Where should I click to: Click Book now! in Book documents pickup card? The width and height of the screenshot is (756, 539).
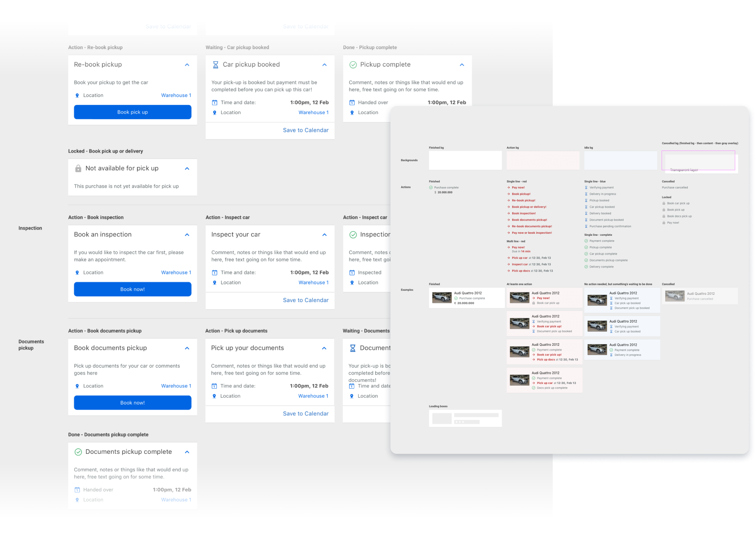coord(133,402)
